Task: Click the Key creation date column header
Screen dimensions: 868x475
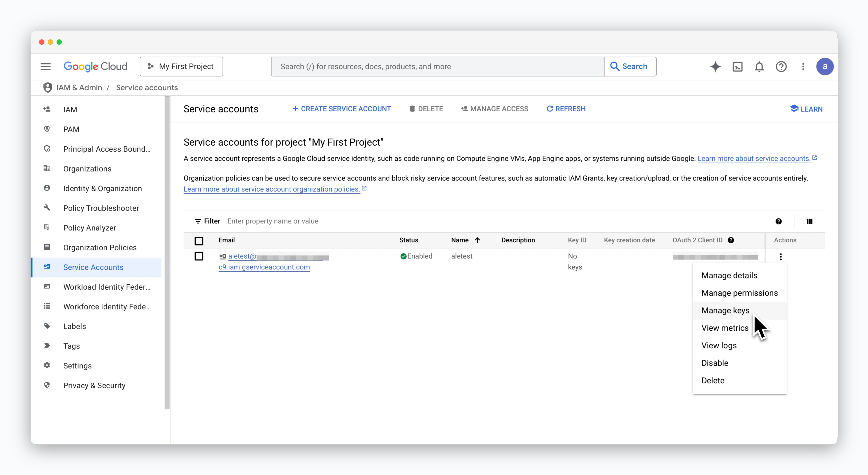Action: 629,240
